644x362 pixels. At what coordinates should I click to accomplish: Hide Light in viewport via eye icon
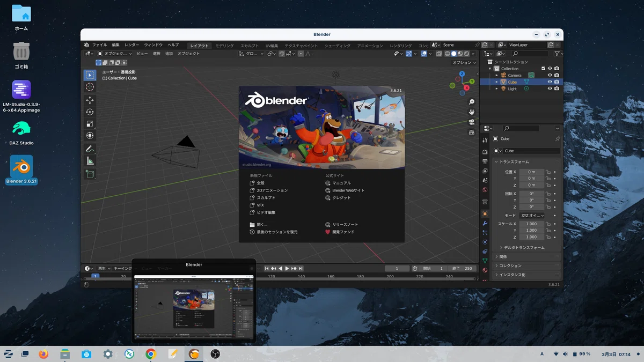tap(550, 88)
